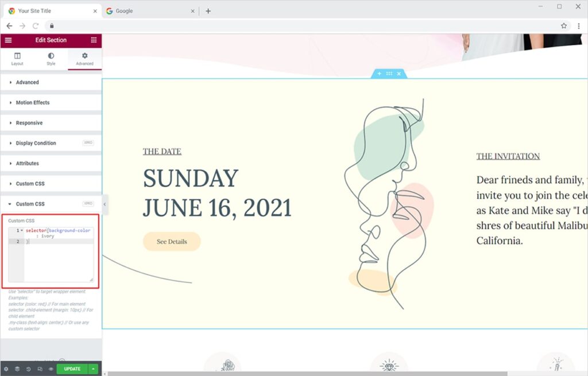Click the green Update button

[72, 369]
